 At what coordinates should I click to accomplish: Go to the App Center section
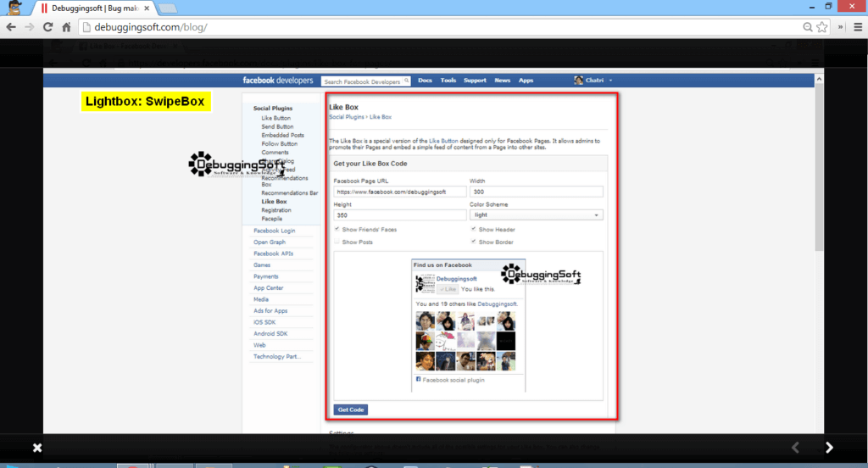268,288
